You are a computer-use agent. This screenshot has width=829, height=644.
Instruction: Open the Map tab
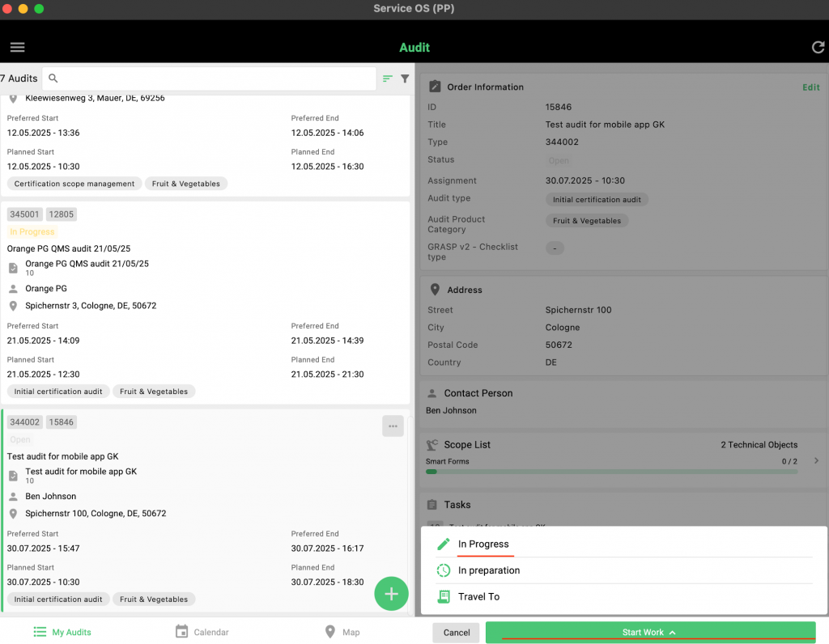coord(342,632)
